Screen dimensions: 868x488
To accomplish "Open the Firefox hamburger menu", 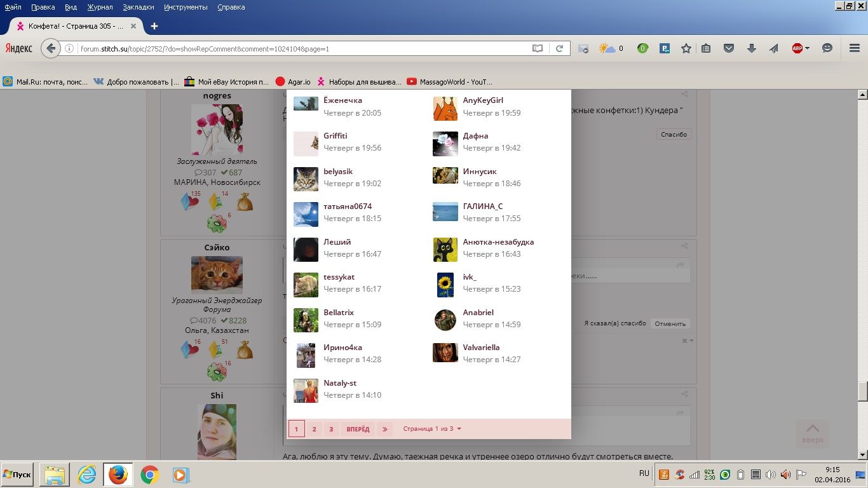I will pos(855,48).
